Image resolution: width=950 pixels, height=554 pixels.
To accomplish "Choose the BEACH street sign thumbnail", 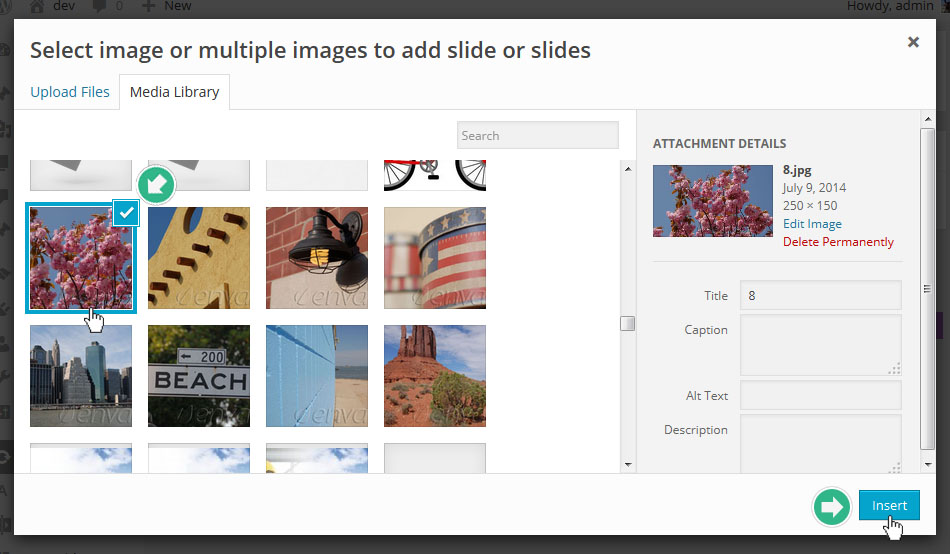I will point(199,376).
